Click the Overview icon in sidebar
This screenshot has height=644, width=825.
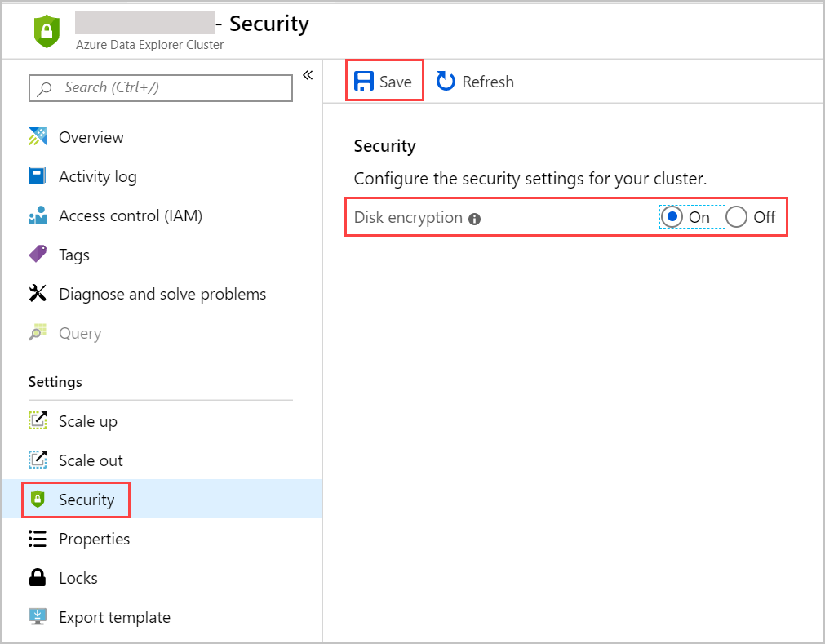click(x=38, y=137)
